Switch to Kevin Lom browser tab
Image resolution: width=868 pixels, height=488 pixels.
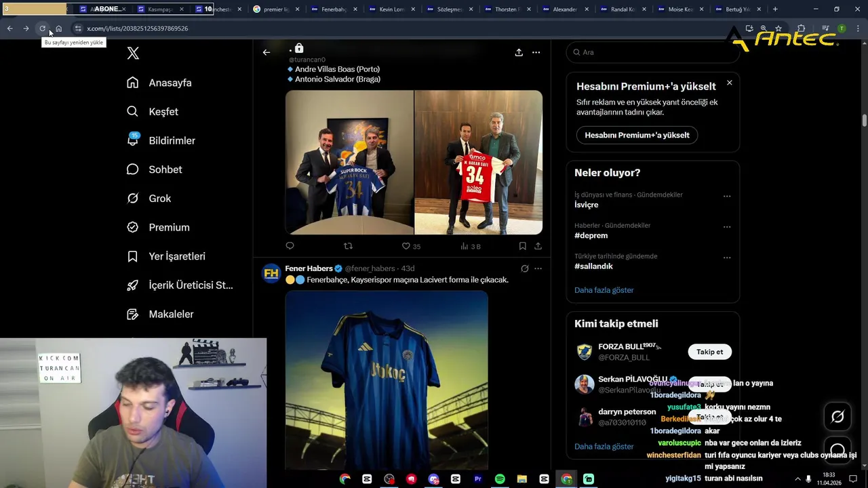pyautogui.click(x=392, y=9)
